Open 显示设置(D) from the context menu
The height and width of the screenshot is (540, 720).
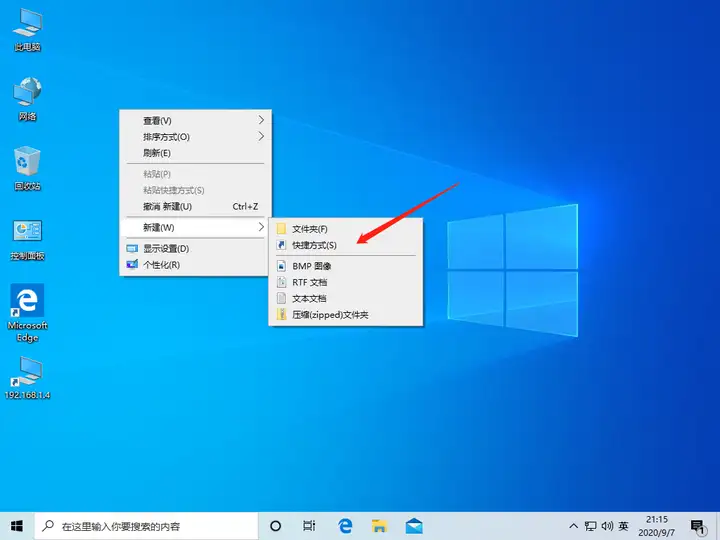point(196,248)
